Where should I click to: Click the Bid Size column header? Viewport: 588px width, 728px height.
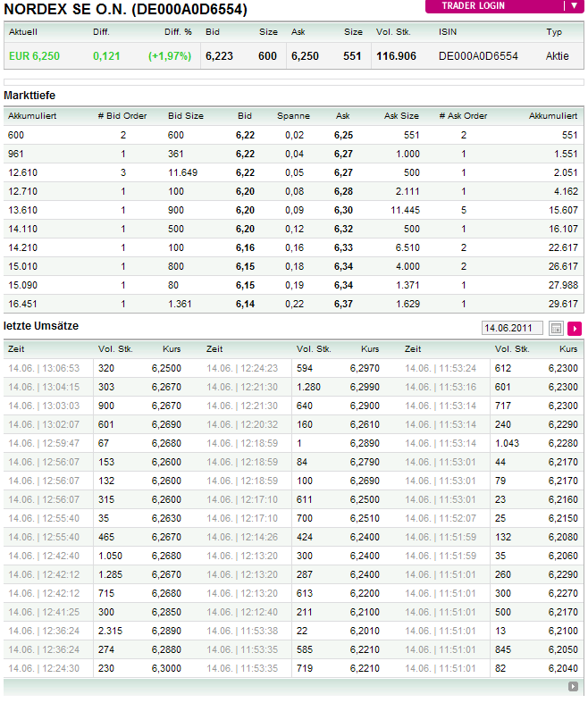[186, 116]
